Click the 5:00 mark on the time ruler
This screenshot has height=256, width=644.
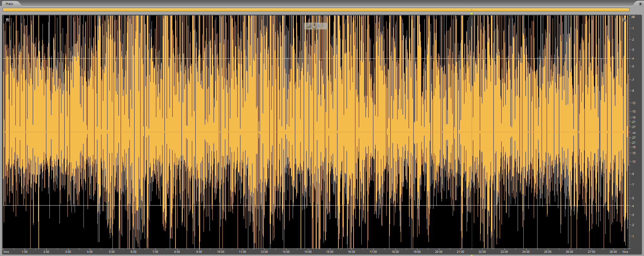pos(112,252)
